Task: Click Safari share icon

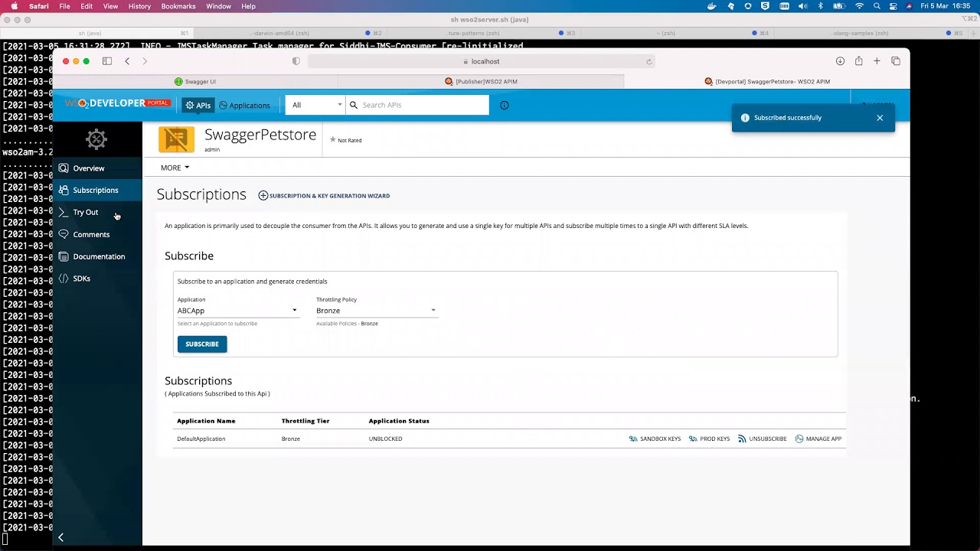Action: (858, 61)
